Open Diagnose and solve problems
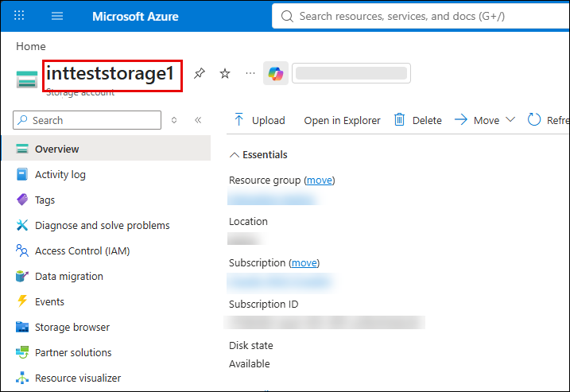Viewport: 570px width, 392px height. click(x=102, y=226)
